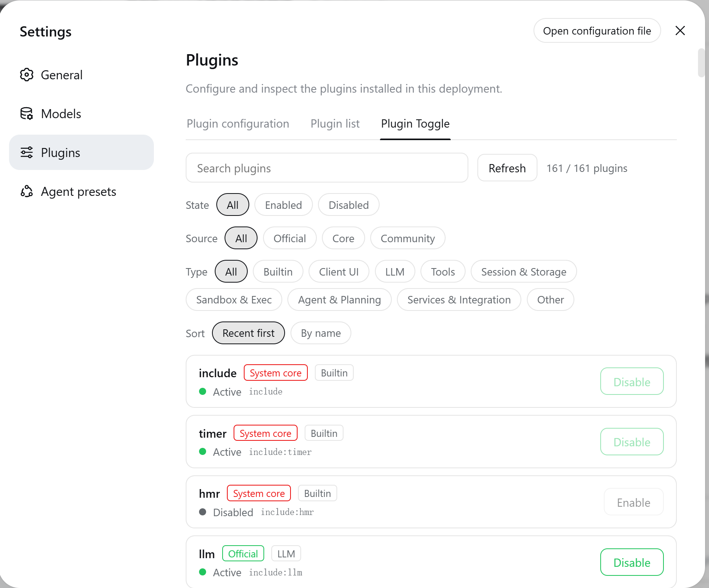This screenshot has height=588, width=709.
Task: Filter Type by Agent & Planning
Action: pyautogui.click(x=340, y=300)
